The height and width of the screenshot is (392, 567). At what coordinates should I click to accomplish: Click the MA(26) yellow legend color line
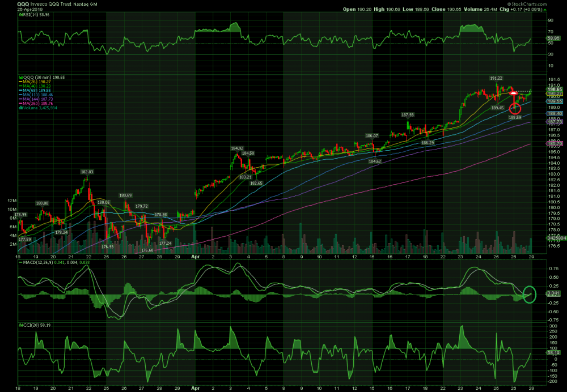coord(20,82)
